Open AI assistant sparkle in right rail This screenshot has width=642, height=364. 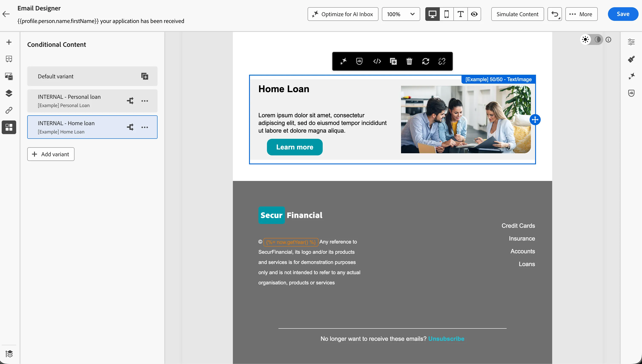[631, 76]
